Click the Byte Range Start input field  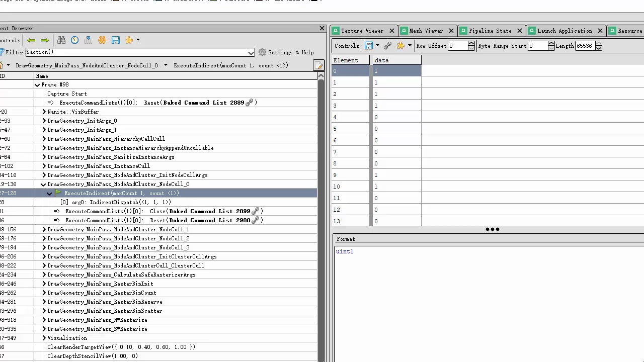[537, 46]
